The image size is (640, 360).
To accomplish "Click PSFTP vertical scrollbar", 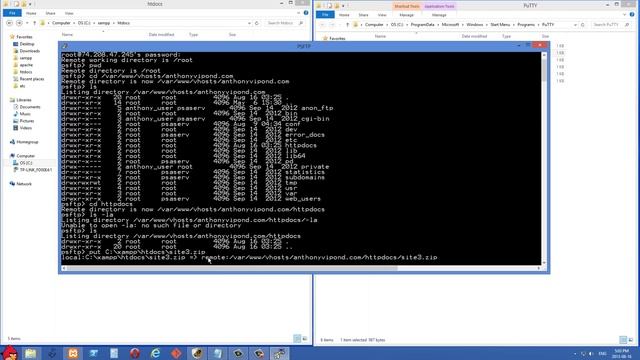I will 544,160.
